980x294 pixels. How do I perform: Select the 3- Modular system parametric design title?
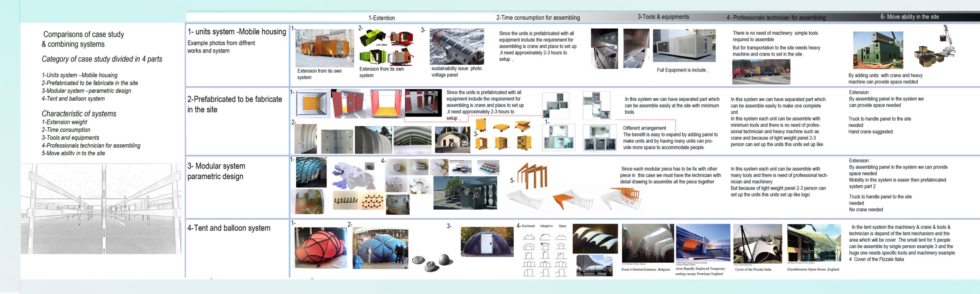216,171
